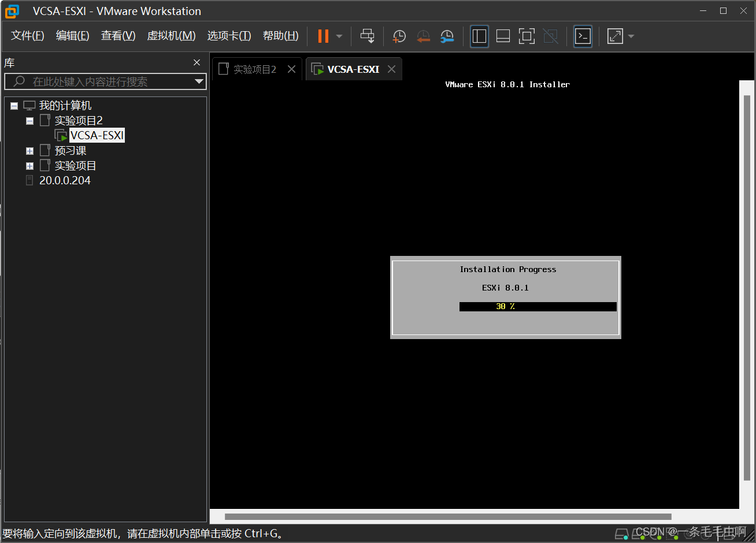Expand the 实验项目 folder node

tap(30, 166)
